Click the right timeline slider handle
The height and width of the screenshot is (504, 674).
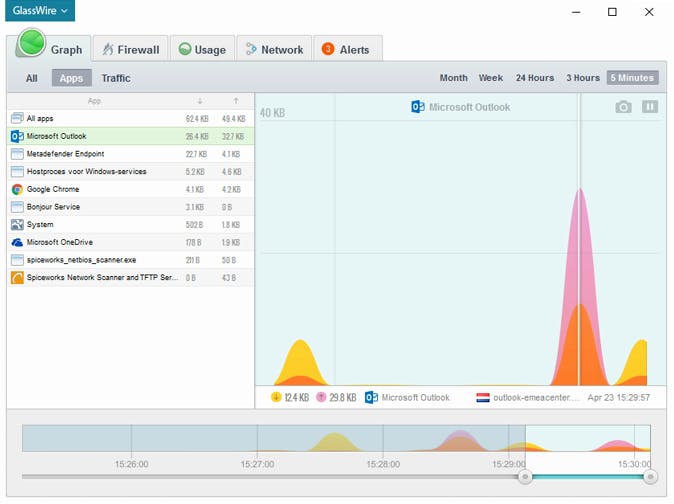pos(650,477)
